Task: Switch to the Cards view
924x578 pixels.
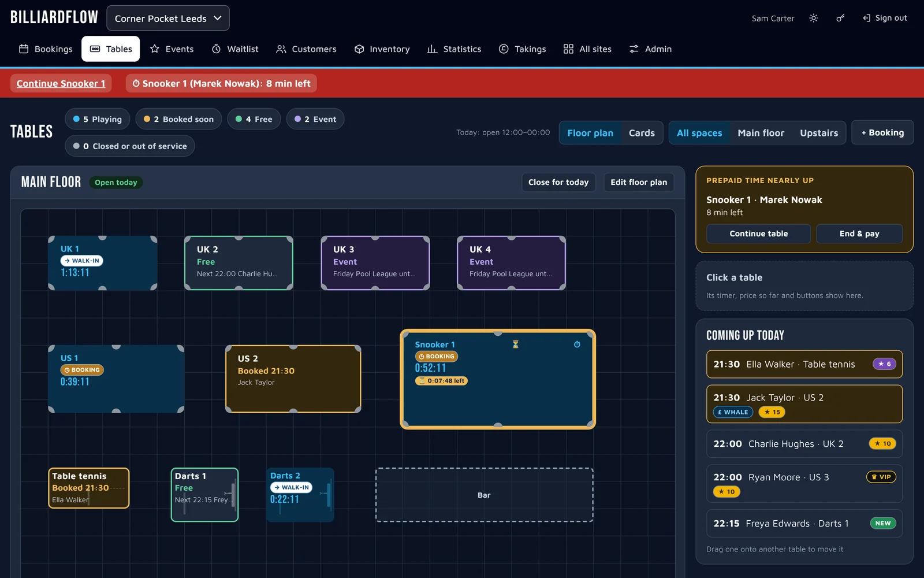Action: point(642,132)
